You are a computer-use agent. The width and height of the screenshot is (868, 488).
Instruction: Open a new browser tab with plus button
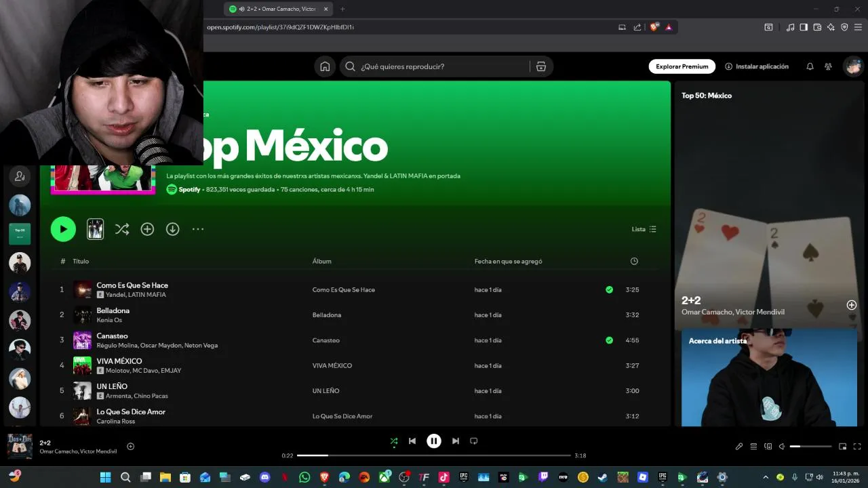click(342, 9)
